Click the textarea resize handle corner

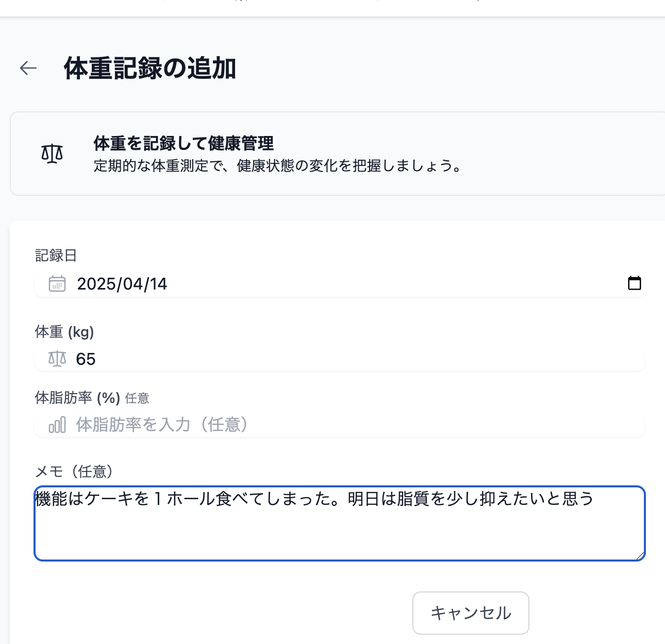(640, 555)
